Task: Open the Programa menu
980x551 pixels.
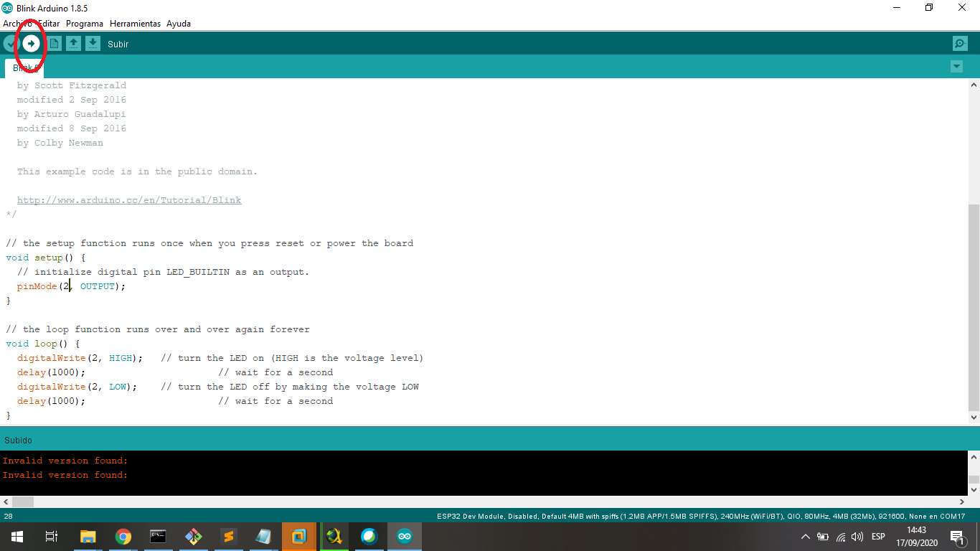Action: [x=85, y=24]
